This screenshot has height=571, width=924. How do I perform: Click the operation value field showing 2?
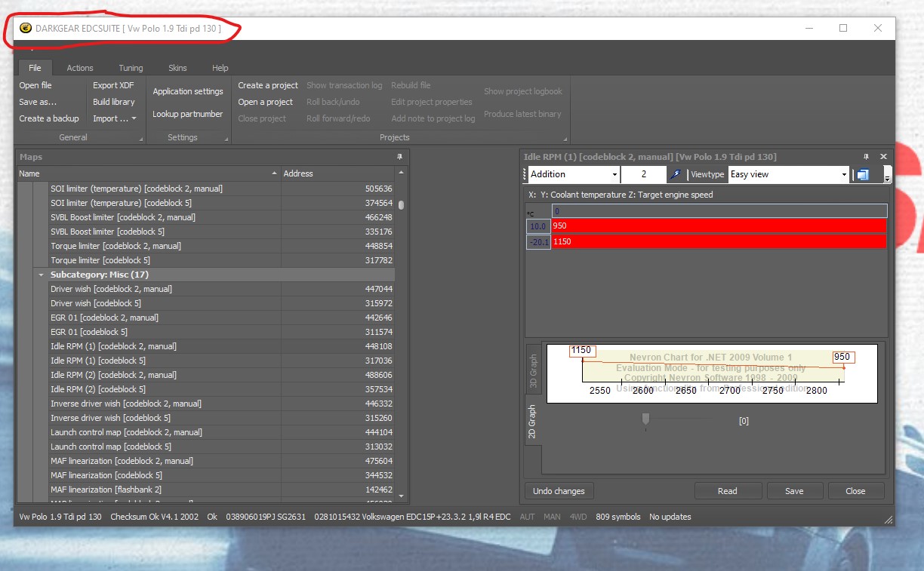coord(643,174)
